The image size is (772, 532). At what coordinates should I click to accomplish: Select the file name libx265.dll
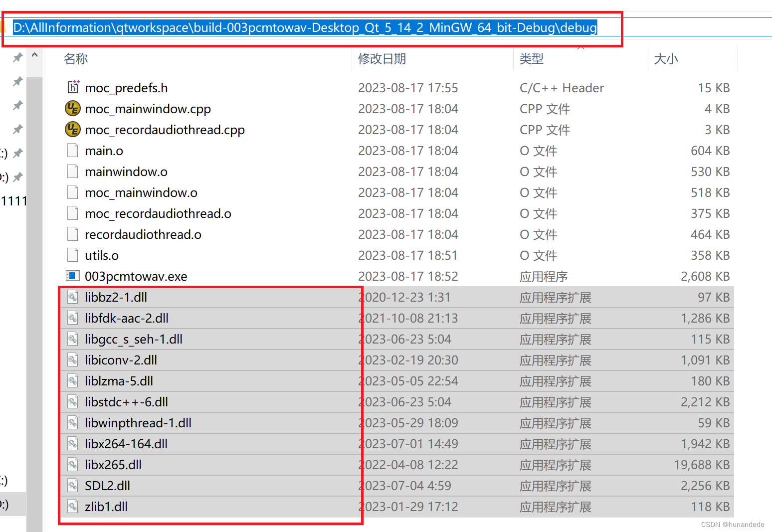pos(113,465)
